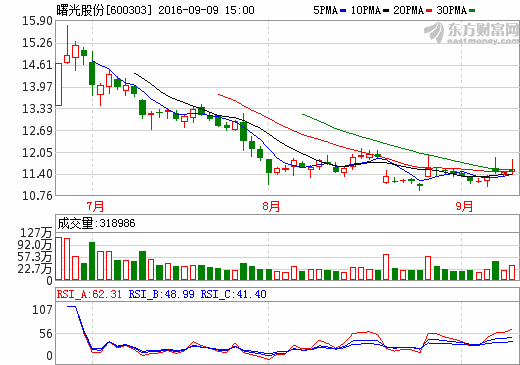Click the blue 5PMA color swatch

pos(343,11)
